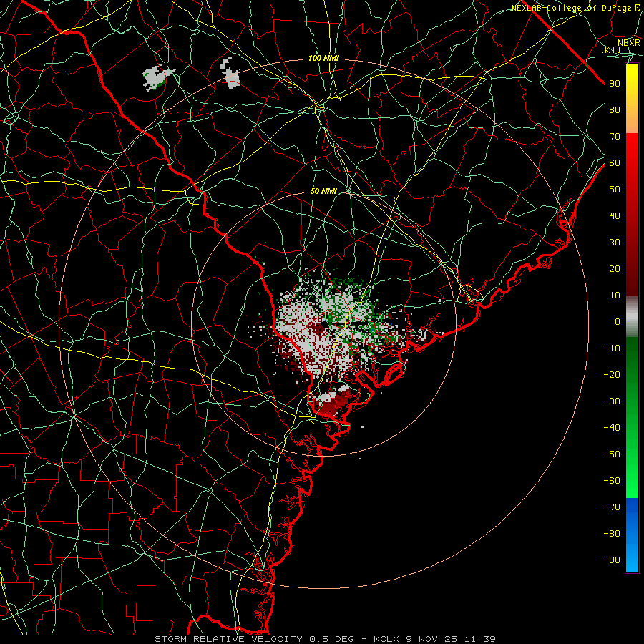Select the -70 scale label
This screenshot has width=644, height=644.
click(612, 507)
